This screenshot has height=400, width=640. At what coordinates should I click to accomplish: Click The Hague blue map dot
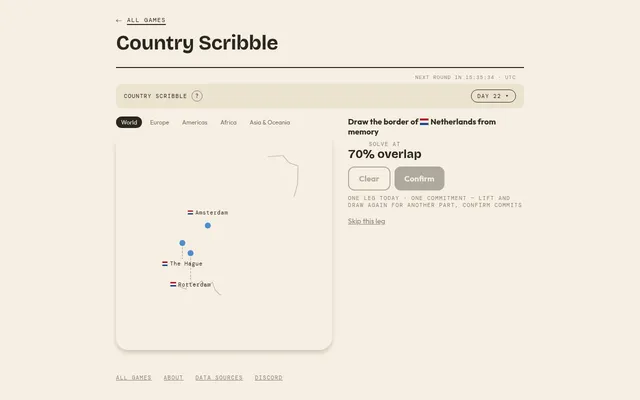182,243
